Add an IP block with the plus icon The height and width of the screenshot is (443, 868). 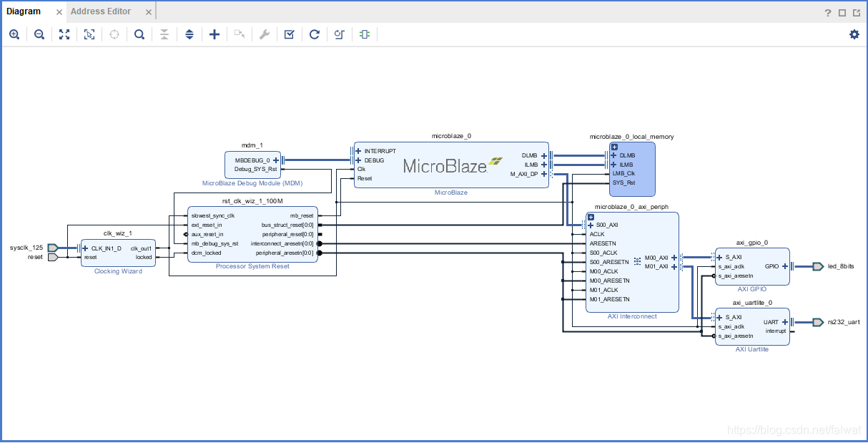click(214, 34)
